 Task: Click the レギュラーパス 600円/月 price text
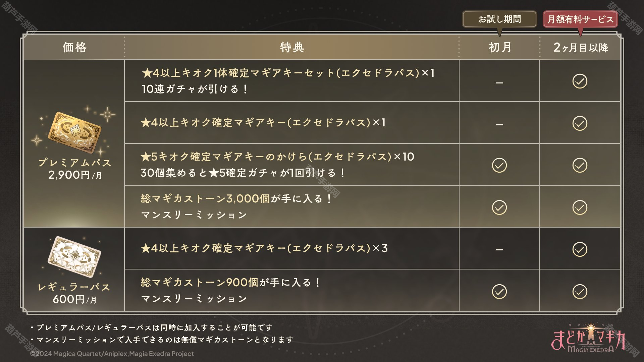tap(74, 293)
